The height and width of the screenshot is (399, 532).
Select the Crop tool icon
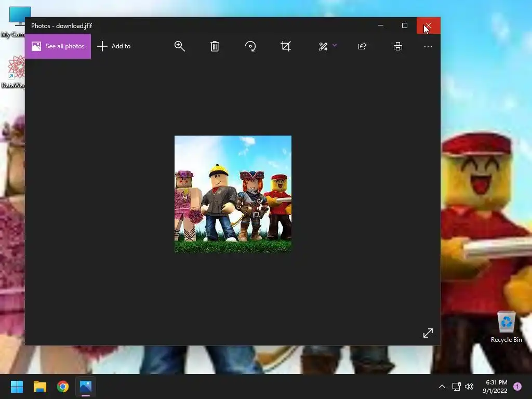286,46
